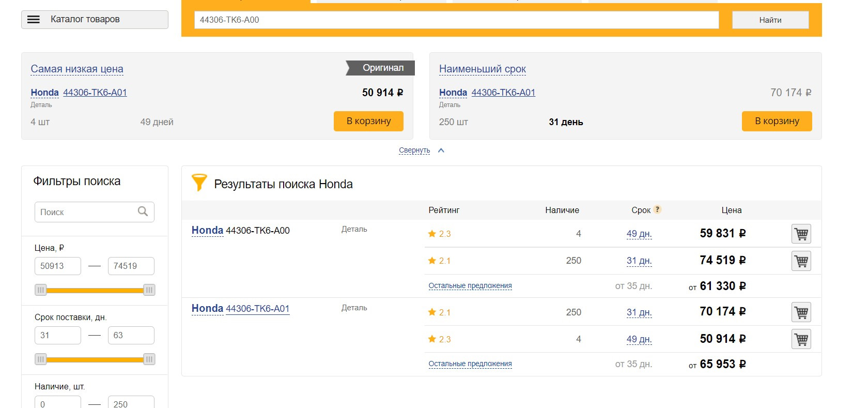Click the Наличие column header
The image size is (868, 408).
562,210
